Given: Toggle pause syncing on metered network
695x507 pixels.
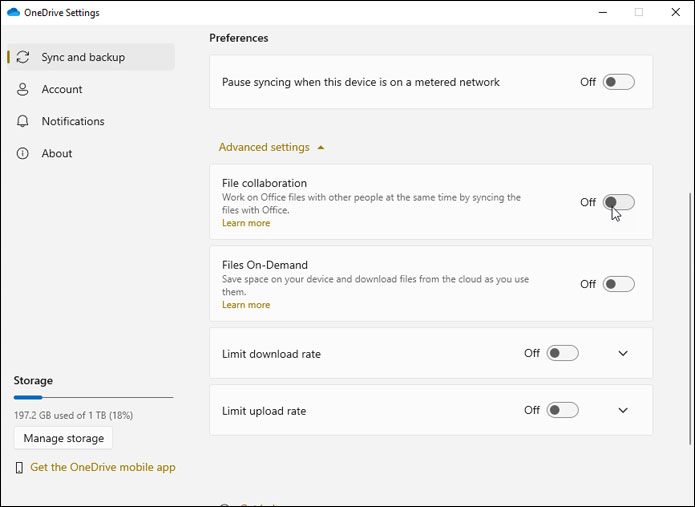Looking at the screenshot, I should (618, 82).
